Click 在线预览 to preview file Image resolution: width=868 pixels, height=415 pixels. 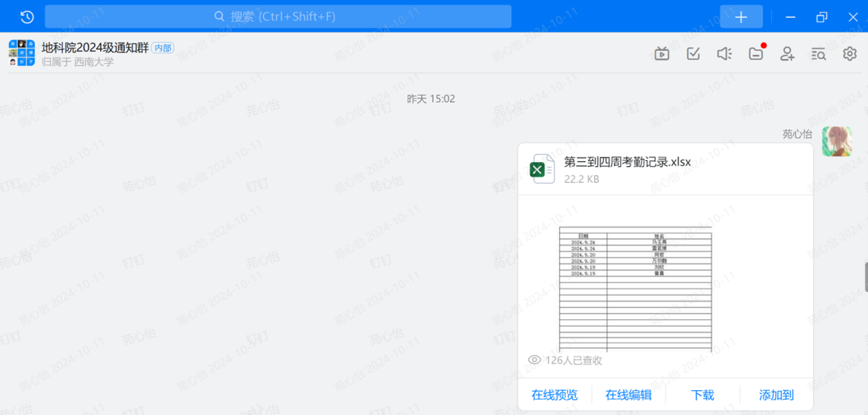pyautogui.click(x=555, y=395)
